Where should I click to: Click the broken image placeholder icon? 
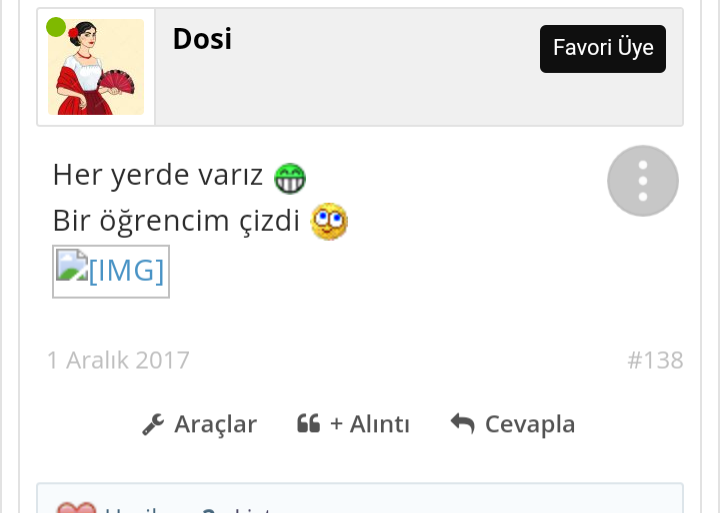point(72,265)
